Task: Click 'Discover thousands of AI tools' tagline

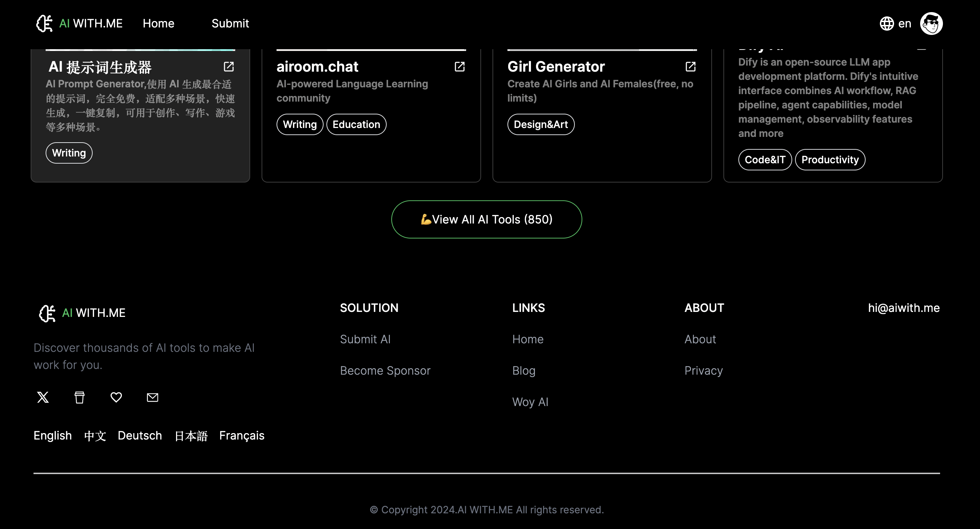Action: click(144, 356)
